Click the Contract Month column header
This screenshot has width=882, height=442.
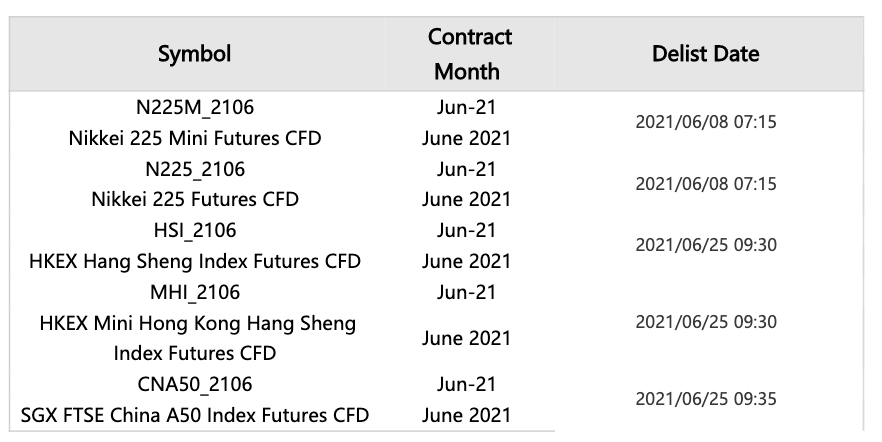point(469,54)
